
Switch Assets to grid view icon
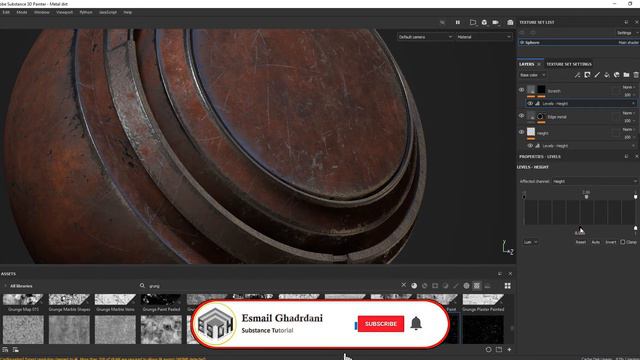click(508, 286)
